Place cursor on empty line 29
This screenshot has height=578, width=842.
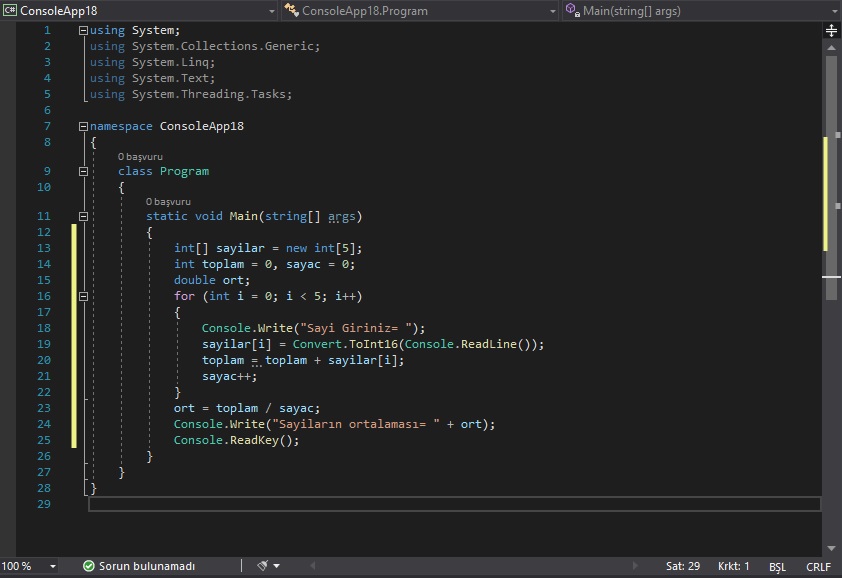click(x=454, y=504)
